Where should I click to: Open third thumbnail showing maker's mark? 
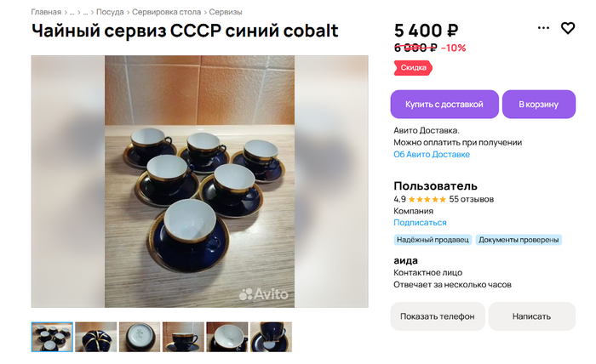point(140,337)
